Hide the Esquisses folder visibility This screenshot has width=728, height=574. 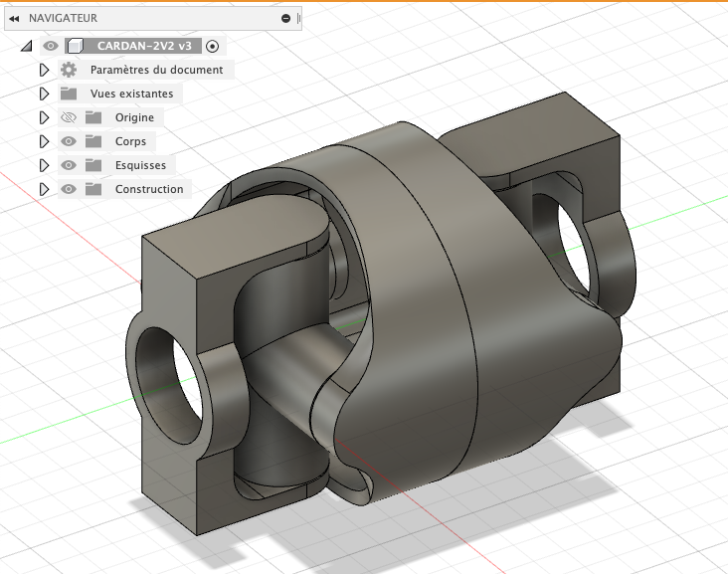pyautogui.click(x=69, y=165)
